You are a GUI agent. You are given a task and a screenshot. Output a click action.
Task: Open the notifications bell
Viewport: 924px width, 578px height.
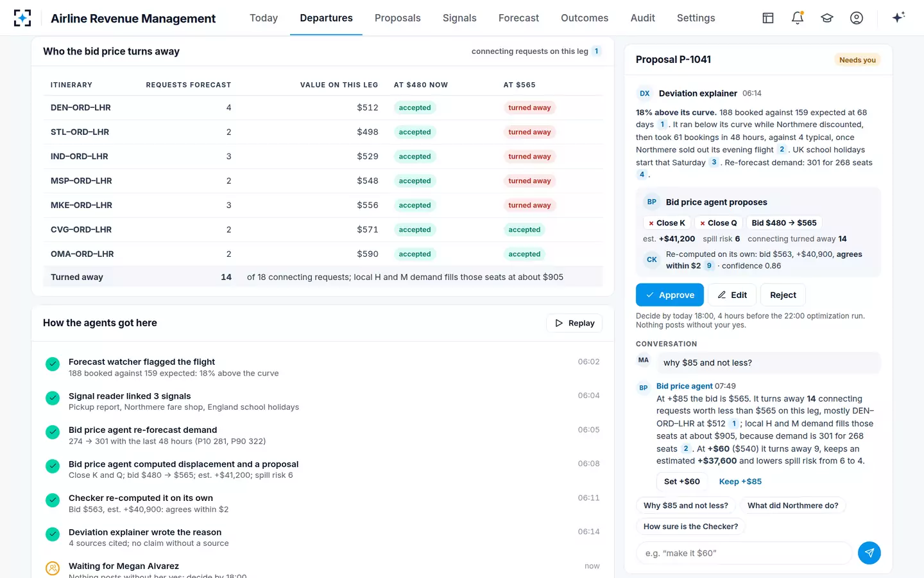tap(798, 18)
